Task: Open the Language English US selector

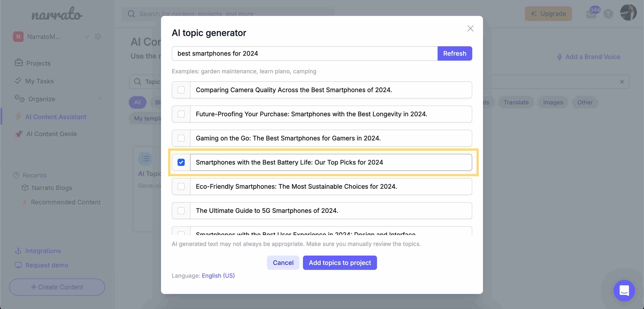Action: tap(218, 275)
